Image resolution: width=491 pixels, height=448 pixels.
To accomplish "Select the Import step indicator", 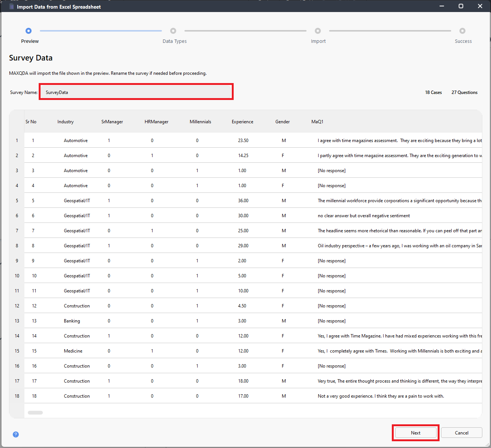I will click(318, 31).
